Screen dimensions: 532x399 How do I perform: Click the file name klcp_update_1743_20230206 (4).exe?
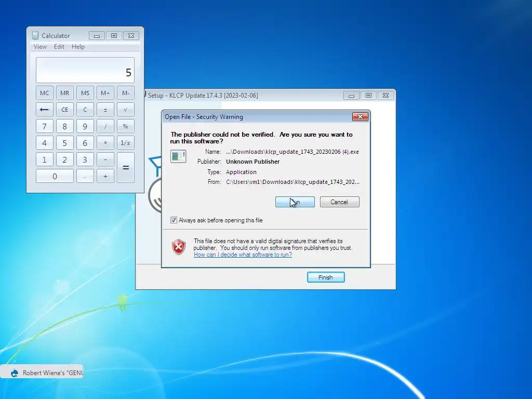coord(292,152)
